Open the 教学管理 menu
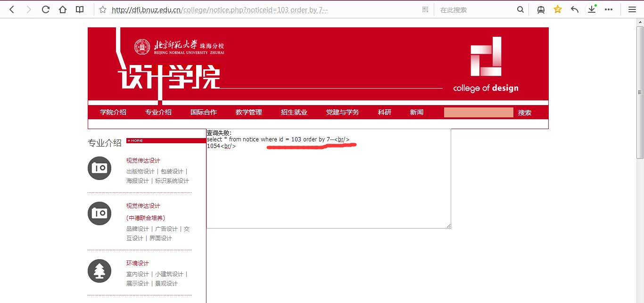This screenshot has height=303, width=644. 249,112
